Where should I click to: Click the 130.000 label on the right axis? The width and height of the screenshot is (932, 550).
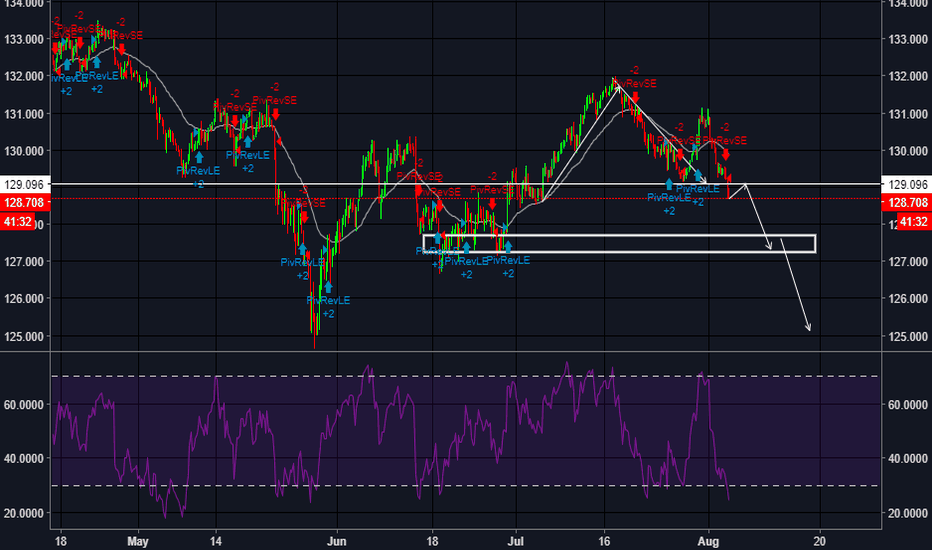908,151
